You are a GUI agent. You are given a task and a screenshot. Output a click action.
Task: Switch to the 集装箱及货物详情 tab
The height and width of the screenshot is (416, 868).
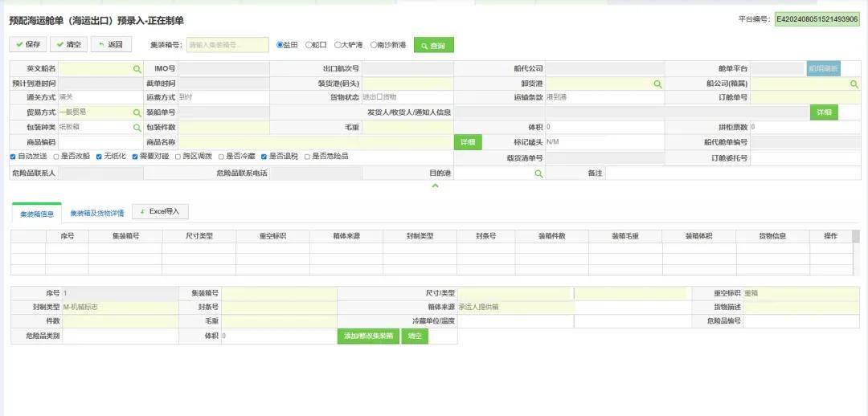(96, 213)
